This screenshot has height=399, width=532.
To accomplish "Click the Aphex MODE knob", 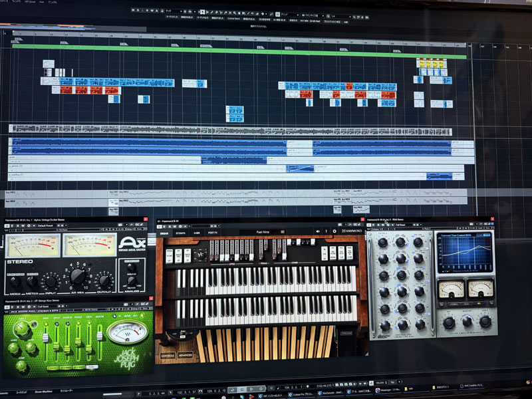I will [15, 281].
